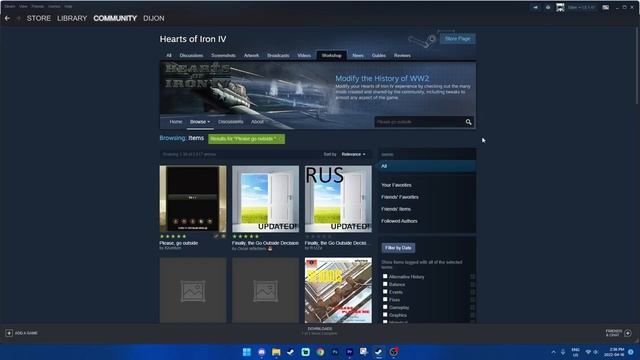Switch to the Artwork tab
The height and width of the screenshot is (360, 640).
(251, 56)
